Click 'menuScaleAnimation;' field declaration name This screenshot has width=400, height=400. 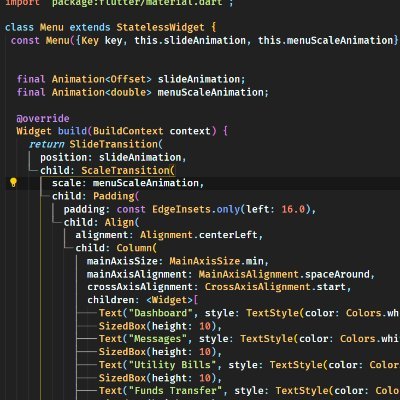tap(213, 92)
